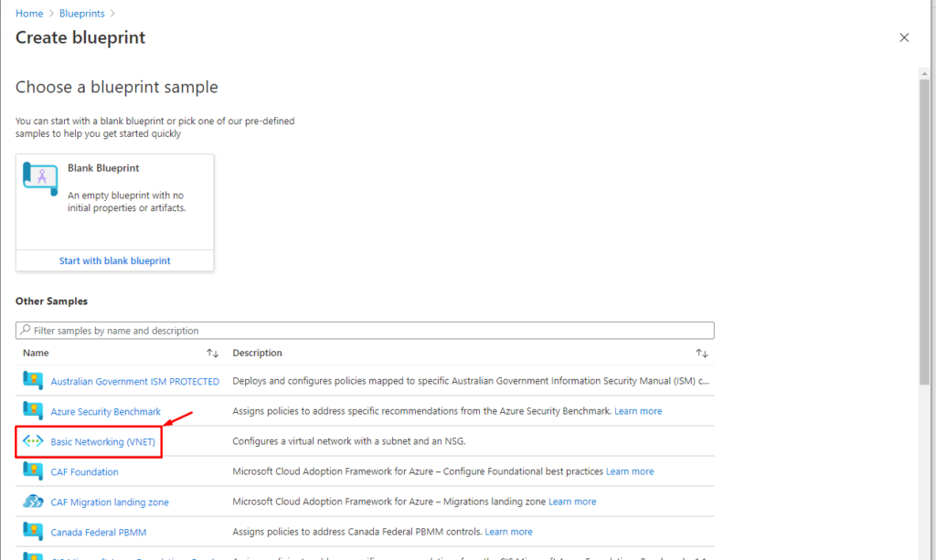Screen dimensions: 936x560
Task: Open the Azure Security Benchmark sample
Action: coord(106,411)
